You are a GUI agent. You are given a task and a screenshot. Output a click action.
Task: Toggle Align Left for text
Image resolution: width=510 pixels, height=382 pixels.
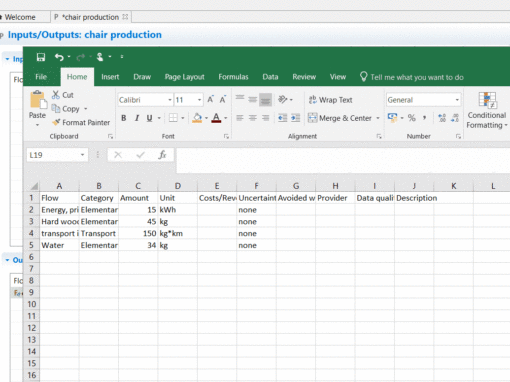pos(240,118)
